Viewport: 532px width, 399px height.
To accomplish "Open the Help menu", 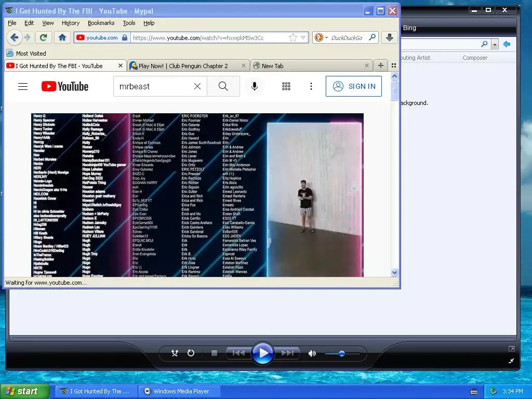I will (x=149, y=23).
